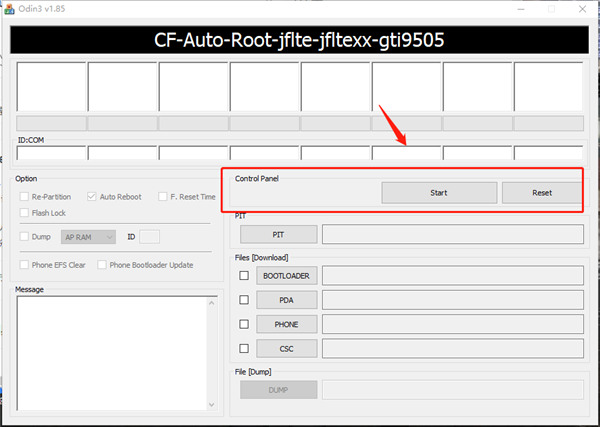Click the CF-Auto-Root-jflte-jfltexx-gti9505 banner
600x427 pixels.
(299, 40)
